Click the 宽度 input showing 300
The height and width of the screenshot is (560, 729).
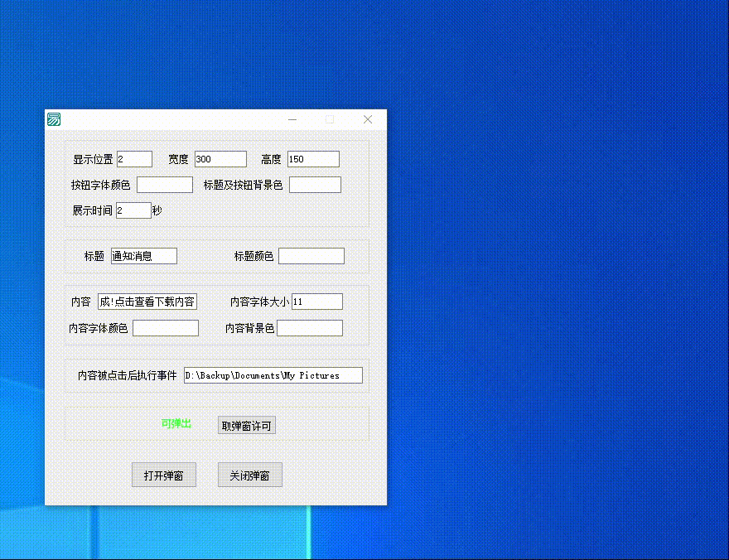tap(220, 159)
